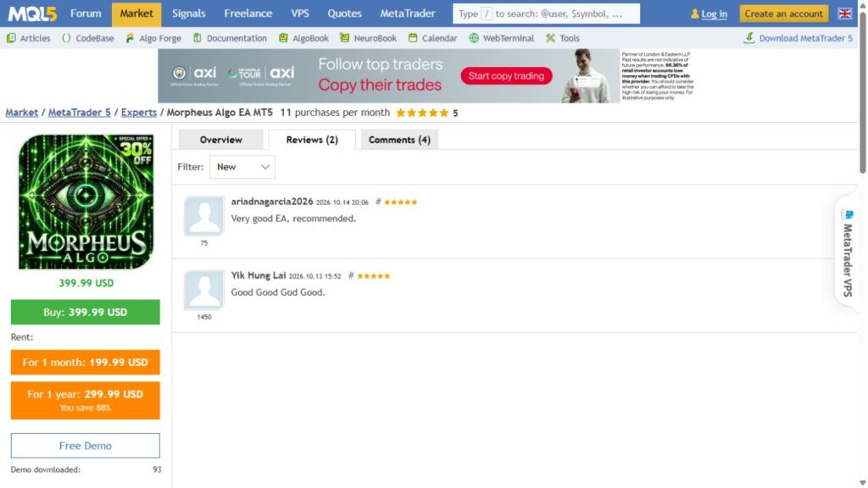Image resolution: width=868 pixels, height=488 pixels.
Task: Click the review text 'Good Good God Good.'
Action: tap(278, 292)
